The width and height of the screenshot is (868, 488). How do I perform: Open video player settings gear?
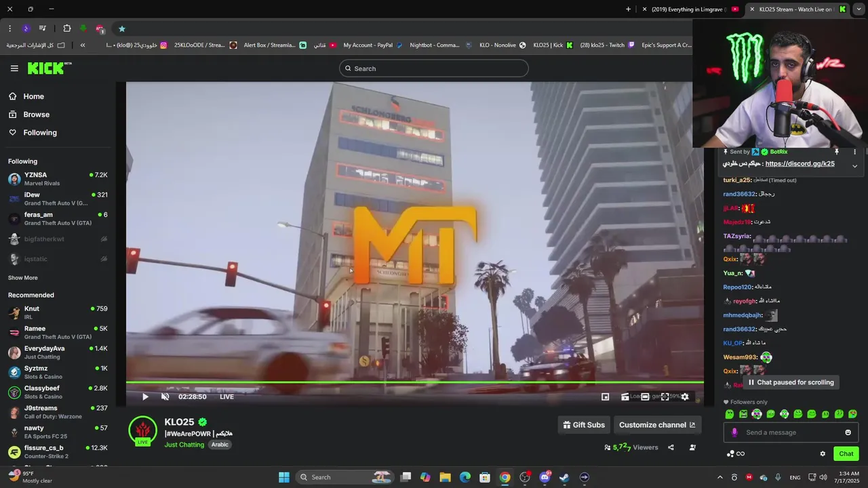point(685,397)
